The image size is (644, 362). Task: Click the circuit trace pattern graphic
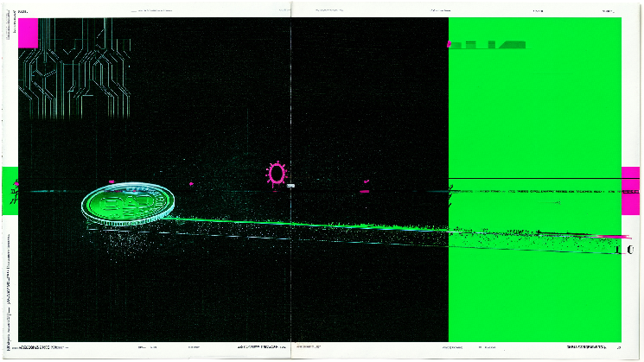(x=74, y=68)
